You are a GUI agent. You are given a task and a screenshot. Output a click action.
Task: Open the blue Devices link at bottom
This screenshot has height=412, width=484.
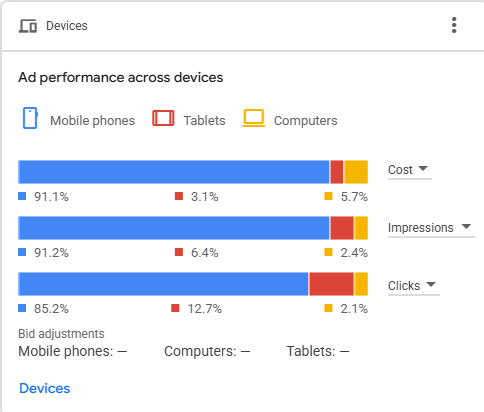click(x=45, y=388)
